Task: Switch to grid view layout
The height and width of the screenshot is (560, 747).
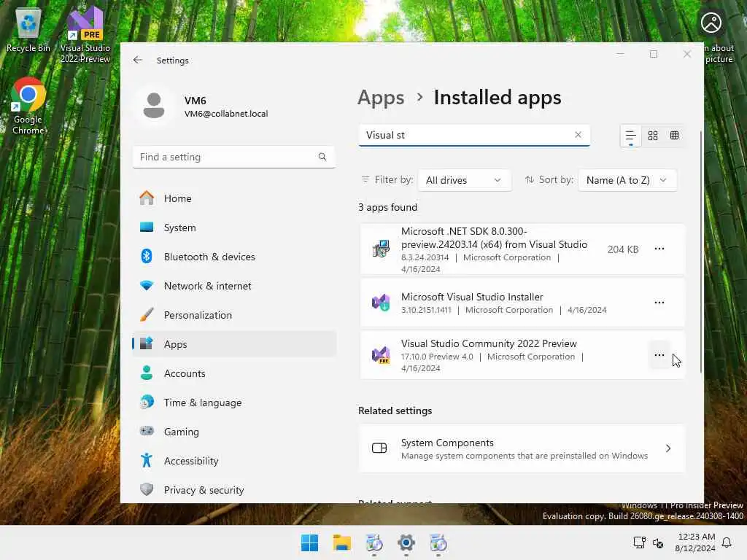Action: 653,136
